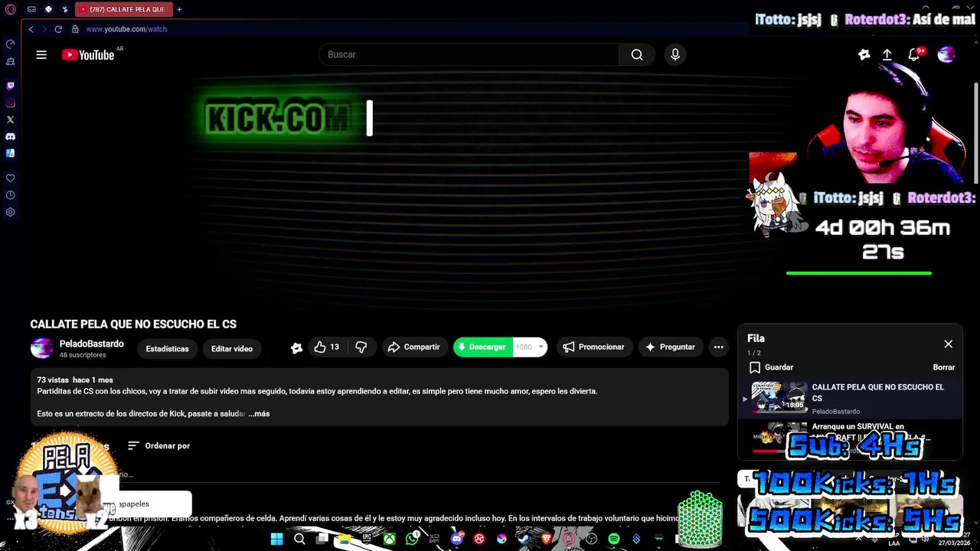
Task: Open GX Cleaner icon in sidebar
Action: click(10, 61)
